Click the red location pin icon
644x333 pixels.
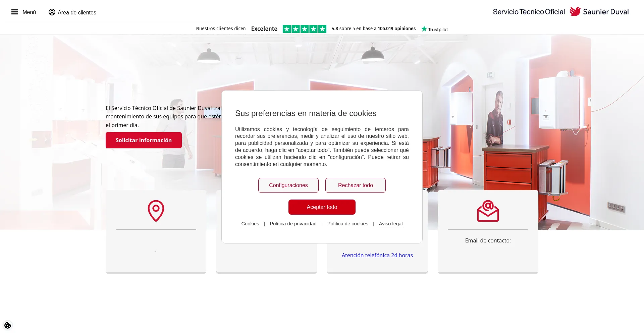point(156,211)
